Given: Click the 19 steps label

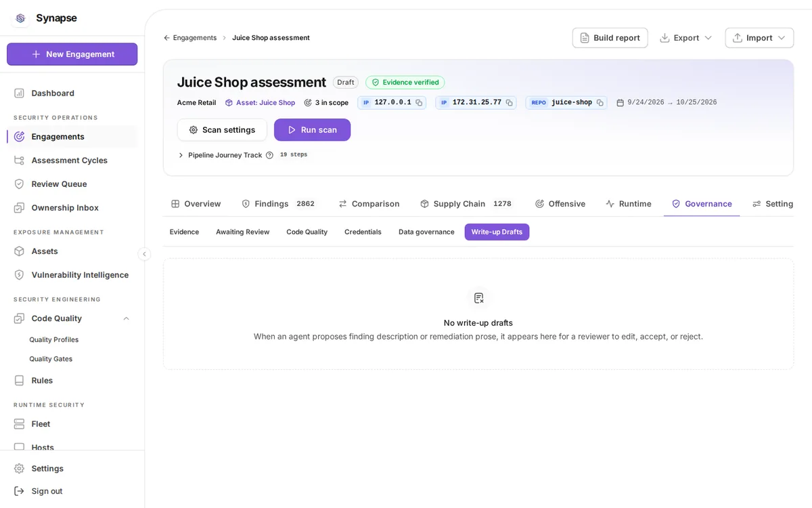Looking at the screenshot, I should click(x=294, y=155).
